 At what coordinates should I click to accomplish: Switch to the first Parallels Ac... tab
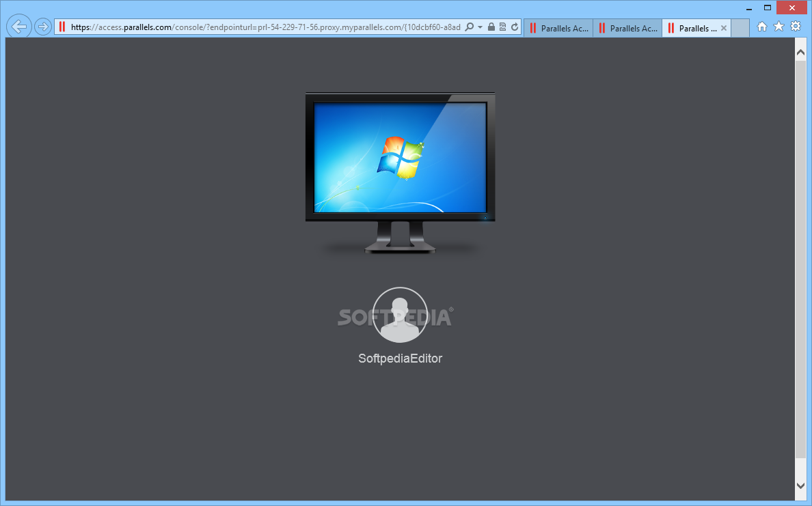coord(559,29)
